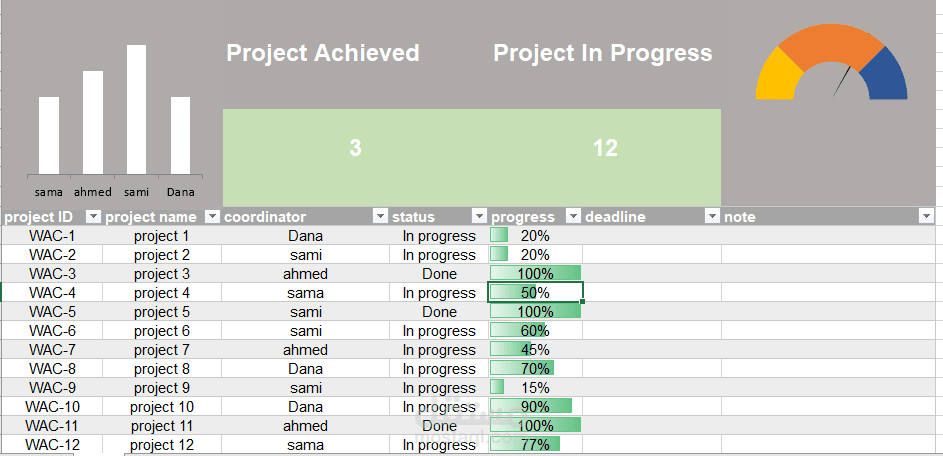Open the deadline filter dropdown
This screenshot has height=456, width=943.
click(x=712, y=216)
